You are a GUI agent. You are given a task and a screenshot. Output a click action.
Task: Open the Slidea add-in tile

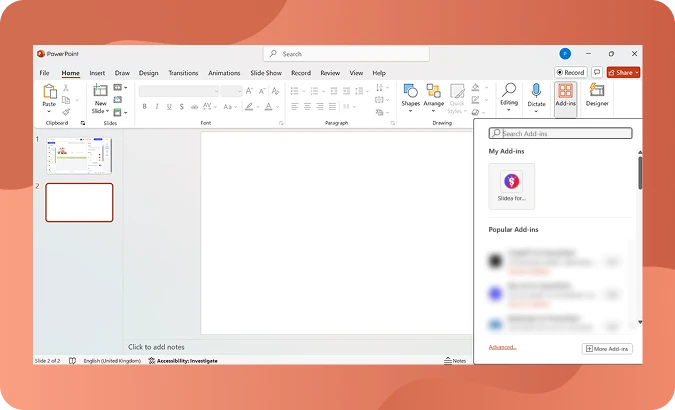pyautogui.click(x=511, y=186)
